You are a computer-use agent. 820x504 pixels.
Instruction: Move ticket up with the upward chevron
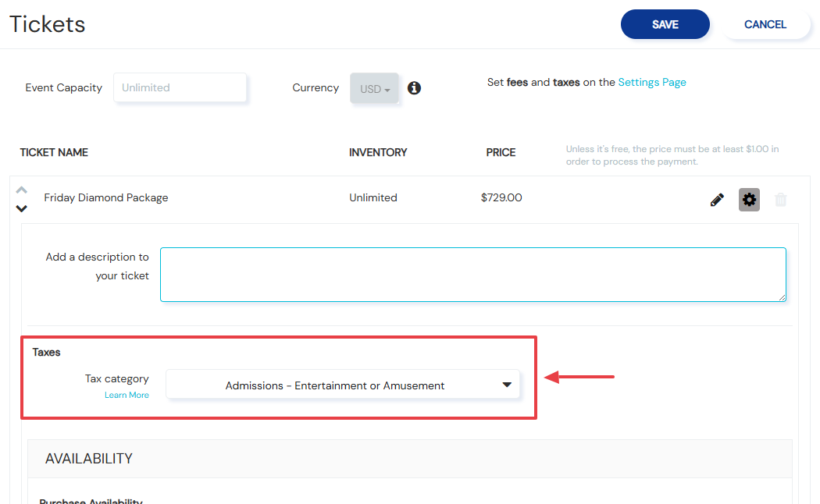pyautogui.click(x=21, y=190)
